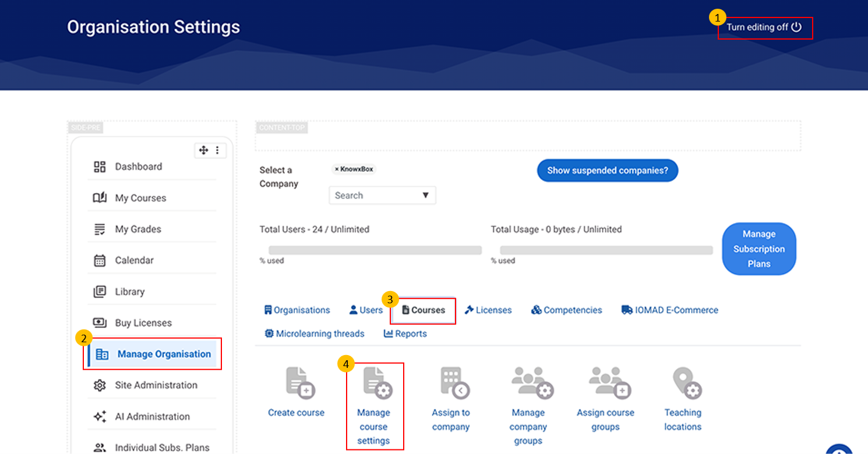Viewport: 868px width, 454px height.
Task: Switch to the Reports tab
Action: pos(405,334)
